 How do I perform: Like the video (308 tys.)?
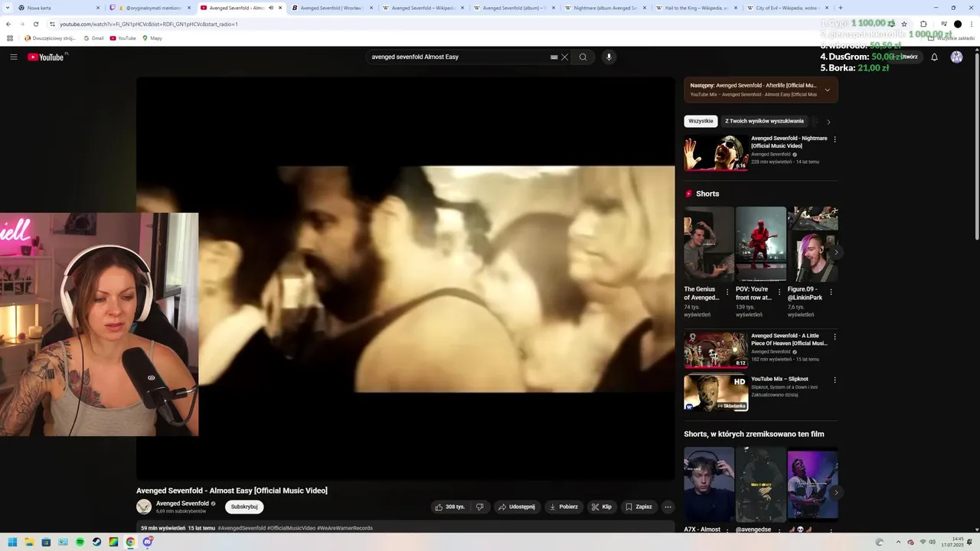click(450, 507)
